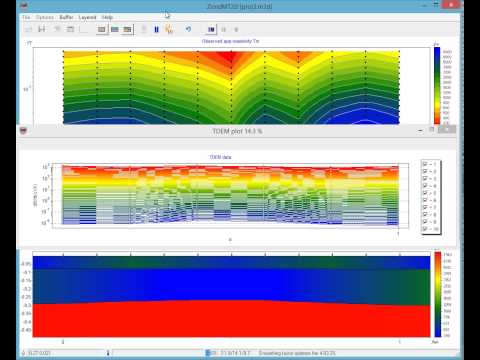
Task: Click the main window app icon in title bar
Action: click(24, 5)
